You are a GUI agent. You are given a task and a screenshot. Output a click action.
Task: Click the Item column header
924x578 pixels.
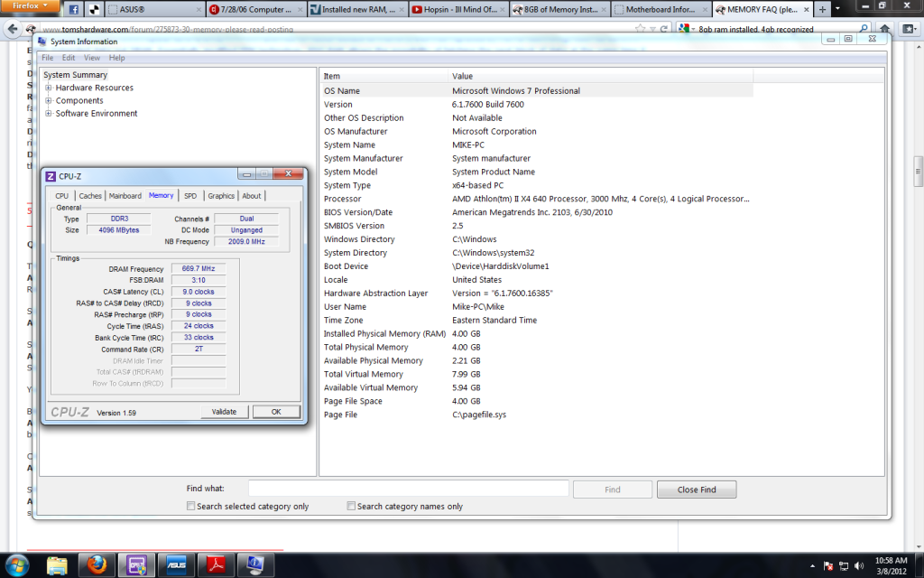point(384,76)
